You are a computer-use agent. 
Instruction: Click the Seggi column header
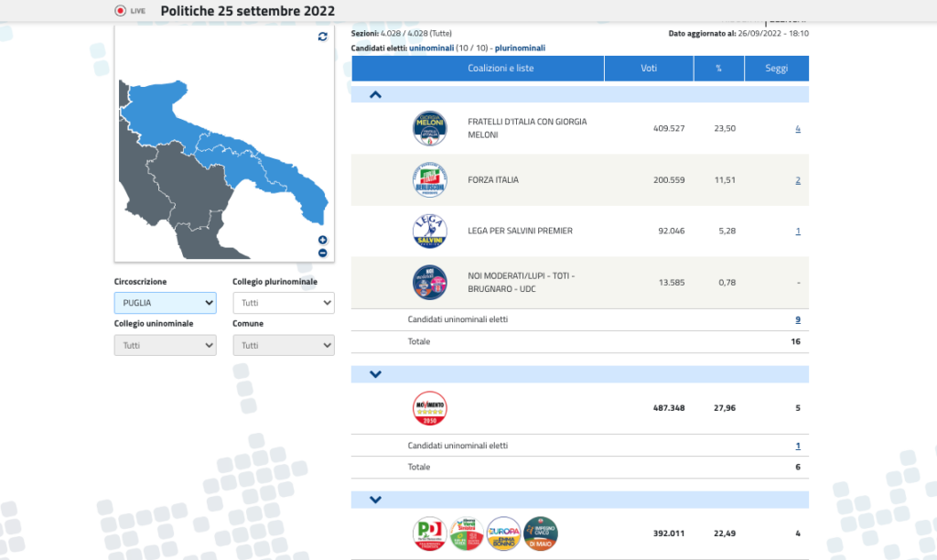pos(777,68)
